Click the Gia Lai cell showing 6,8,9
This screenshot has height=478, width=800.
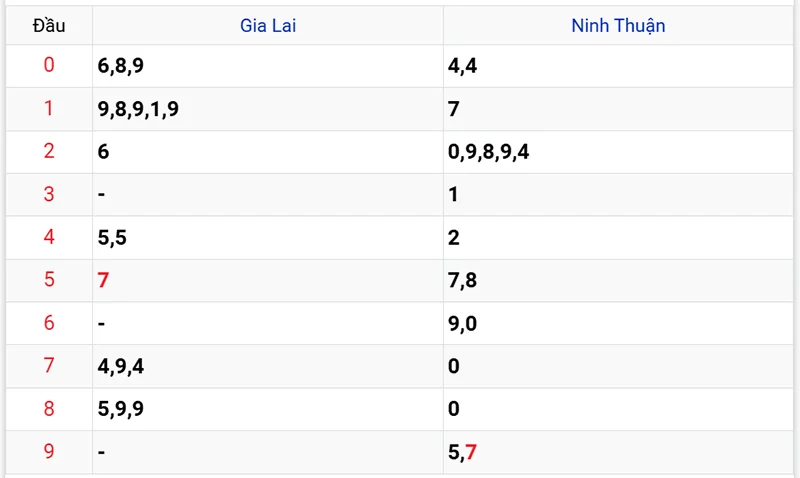[120, 66]
